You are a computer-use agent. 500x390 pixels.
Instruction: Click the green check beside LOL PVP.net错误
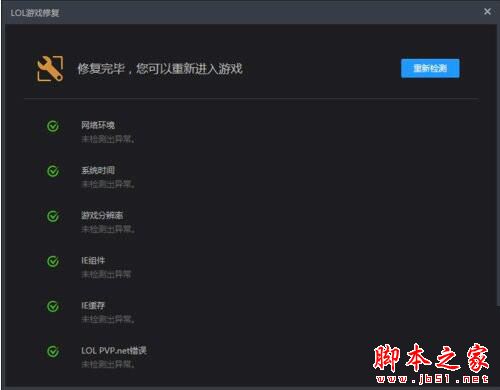53,351
